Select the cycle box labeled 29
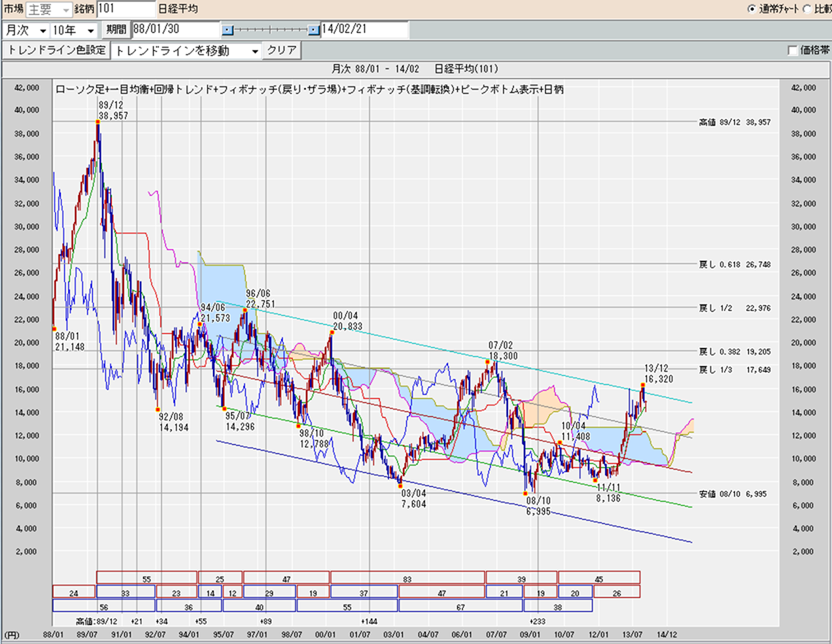Screen dimensions: 832x644 pyautogui.click(x=270, y=591)
